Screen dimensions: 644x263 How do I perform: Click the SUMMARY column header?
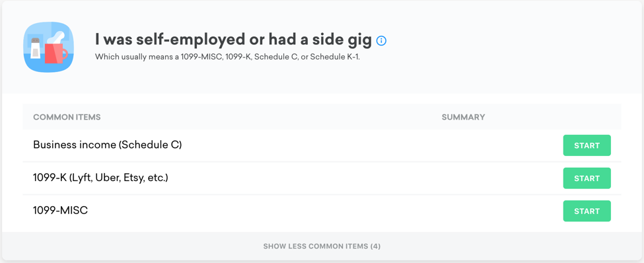tap(463, 117)
